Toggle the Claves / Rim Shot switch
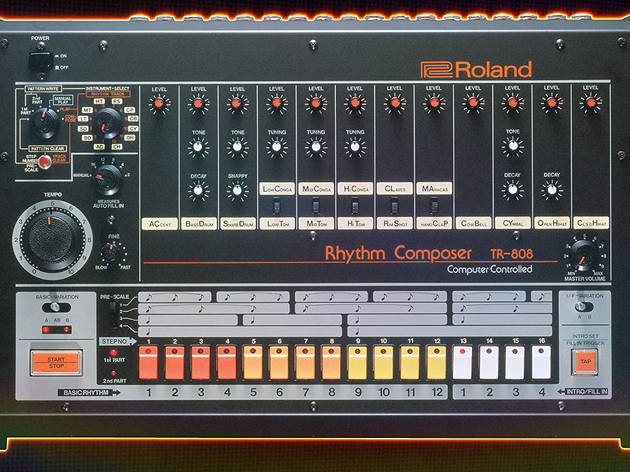This screenshot has width=630, height=472. pyautogui.click(x=395, y=206)
